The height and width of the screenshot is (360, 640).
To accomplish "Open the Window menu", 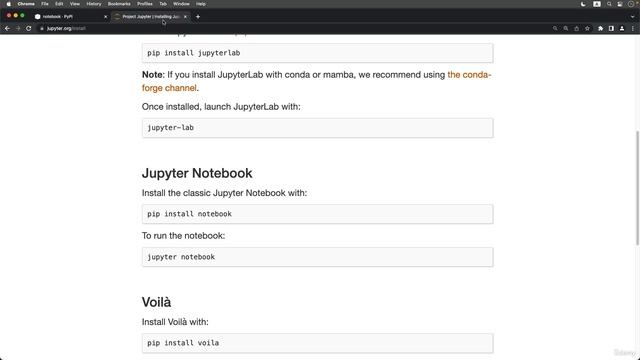I will [x=181, y=4].
